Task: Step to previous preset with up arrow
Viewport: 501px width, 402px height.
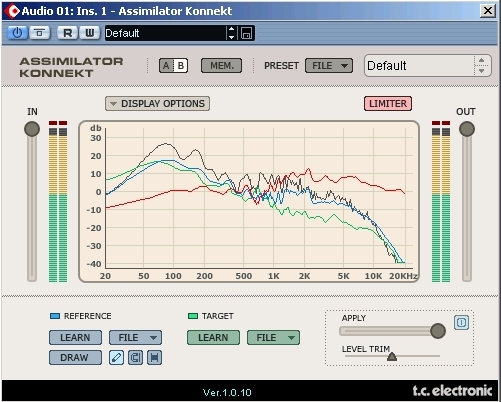Action: 481,60
